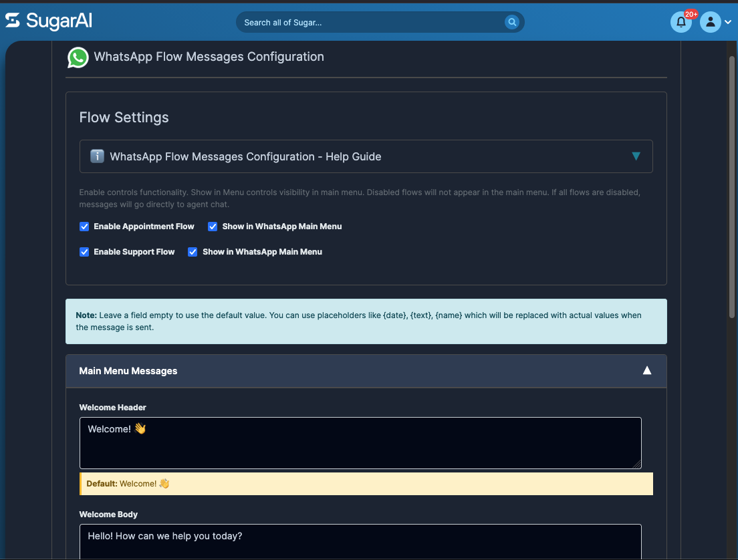Click into the Welcome Header textarea
Image resolution: width=738 pixels, height=560 pixels.
tap(360, 443)
